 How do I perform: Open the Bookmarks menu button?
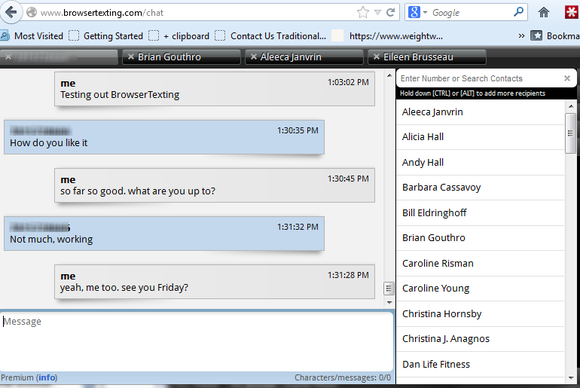click(555, 36)
